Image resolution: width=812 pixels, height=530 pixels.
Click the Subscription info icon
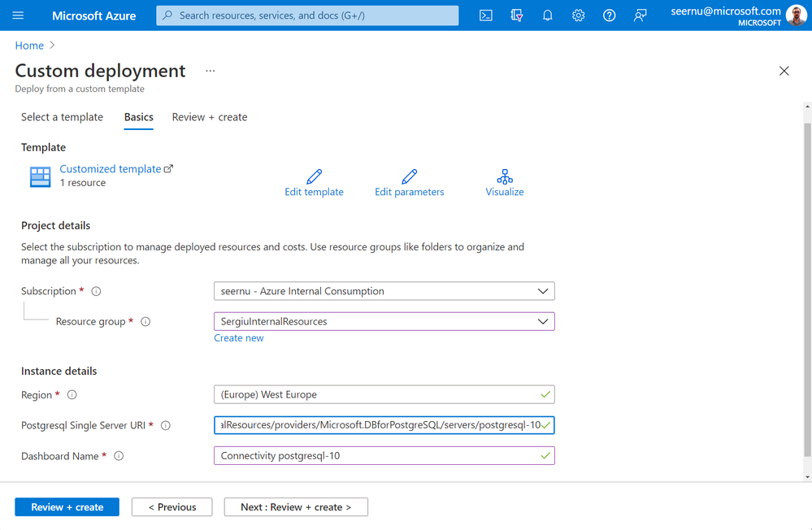97,291
